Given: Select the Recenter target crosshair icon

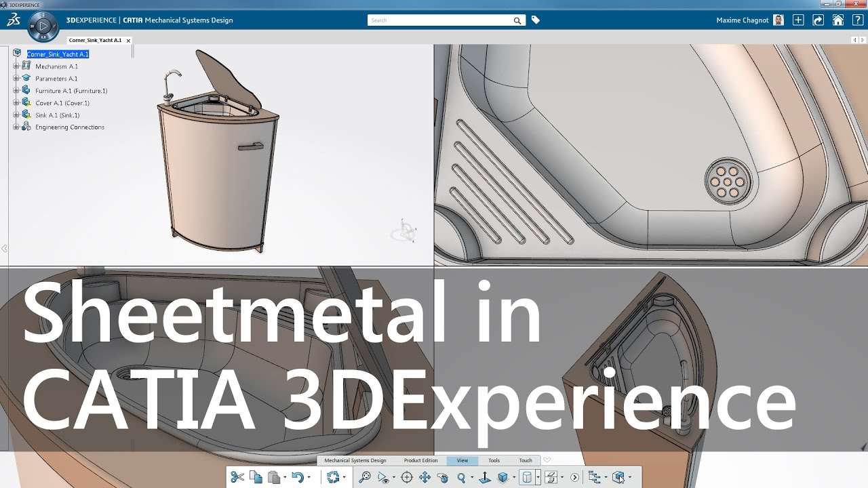Looking at the screenshot, I should 407,477.
